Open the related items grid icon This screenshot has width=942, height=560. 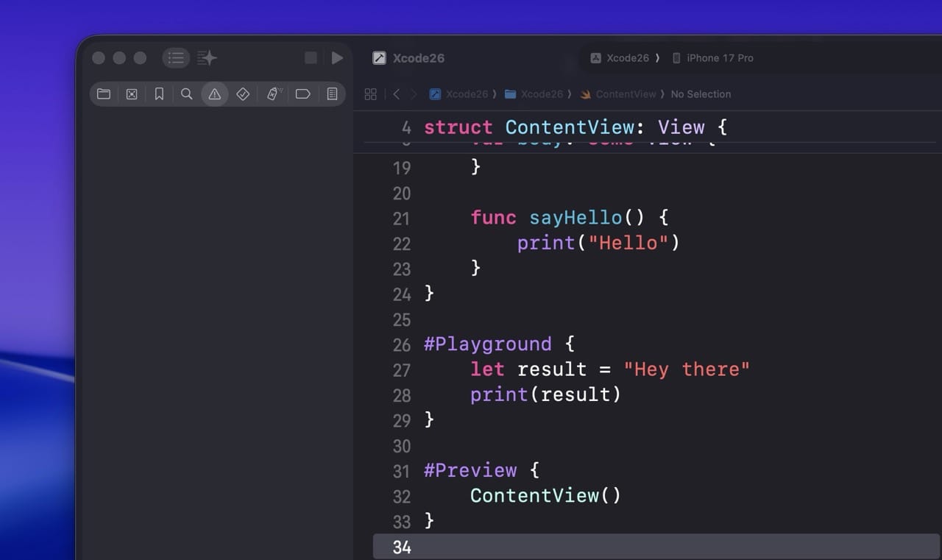coord(371,94)
